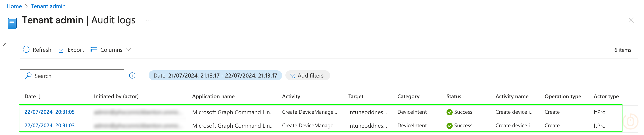Expand the collapsed side navigation
The height and width of the screenshot is (135, 644).
[5, 44]
